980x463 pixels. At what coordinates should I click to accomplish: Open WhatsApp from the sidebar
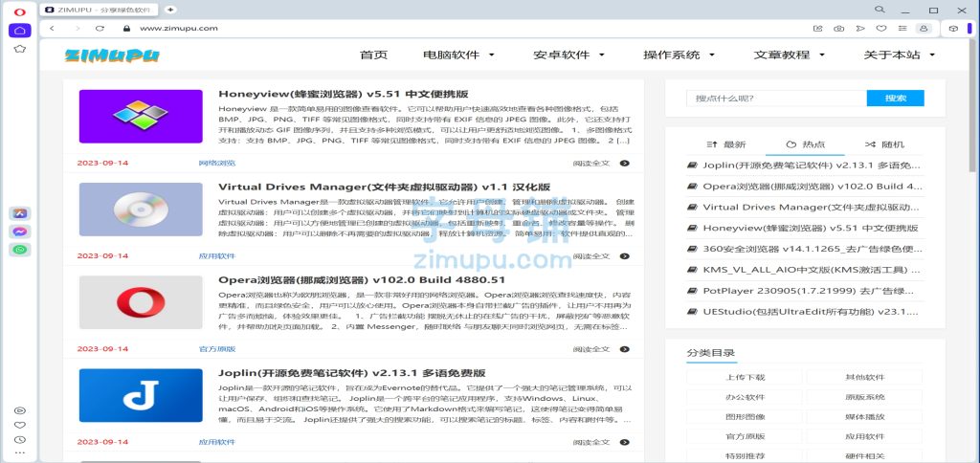pos(20,250)
